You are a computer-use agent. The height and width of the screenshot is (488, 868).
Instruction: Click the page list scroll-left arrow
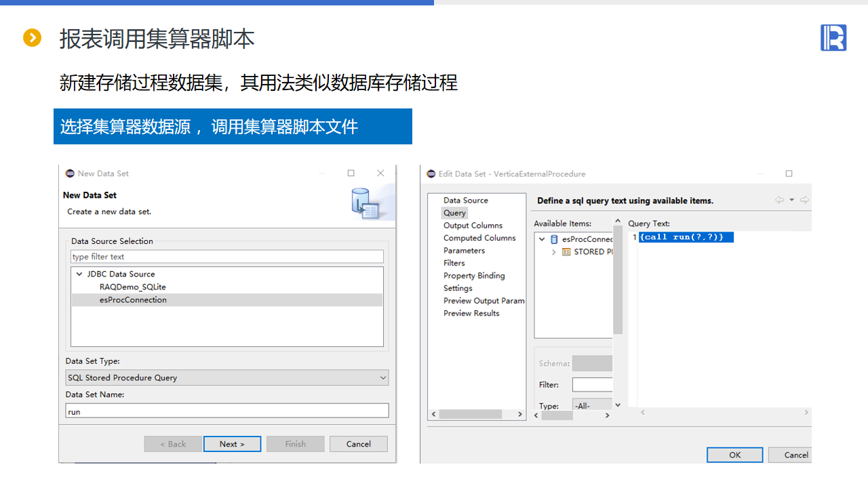coord(434,414)
